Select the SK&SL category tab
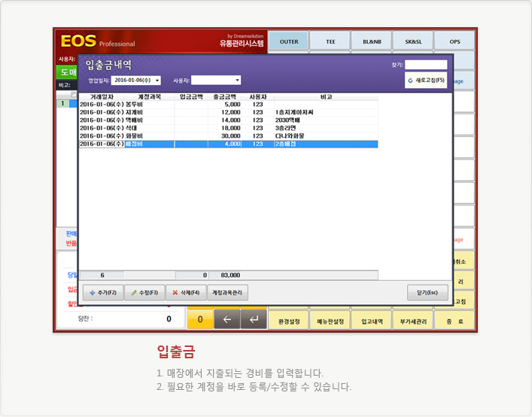The width and height of the screenshot is (532, 417). click(413, 41)
